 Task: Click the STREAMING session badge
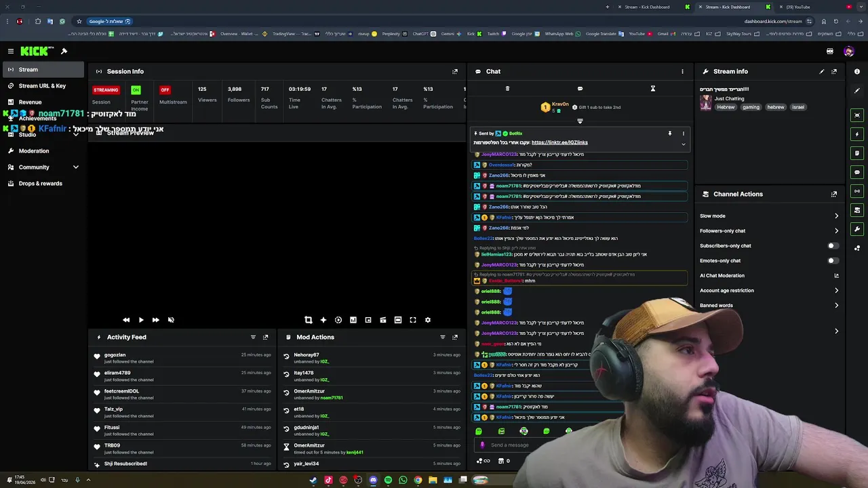[x=106, y=90]
